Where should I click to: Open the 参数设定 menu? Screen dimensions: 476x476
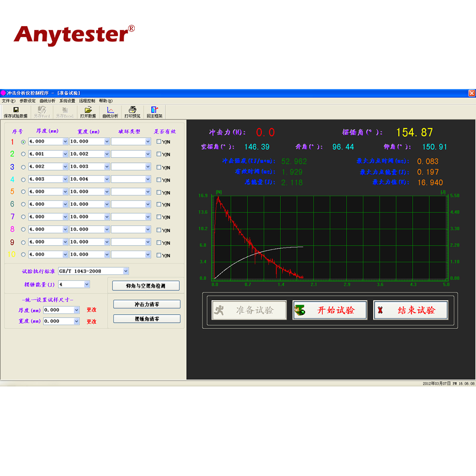pyautogui.click(x=27, y=101)
